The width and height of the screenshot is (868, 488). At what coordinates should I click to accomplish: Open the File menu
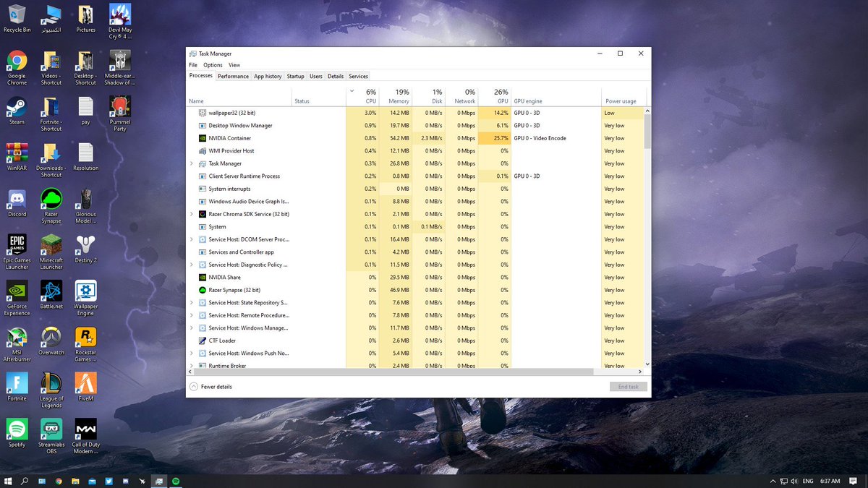tap(193, 65)
